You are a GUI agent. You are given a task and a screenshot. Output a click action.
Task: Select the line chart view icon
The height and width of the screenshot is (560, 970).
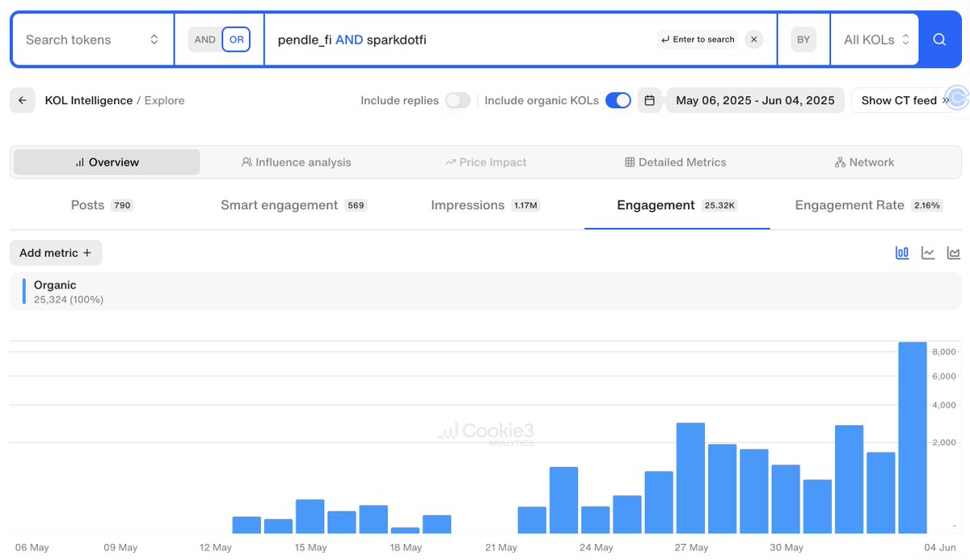pos(928,253)
